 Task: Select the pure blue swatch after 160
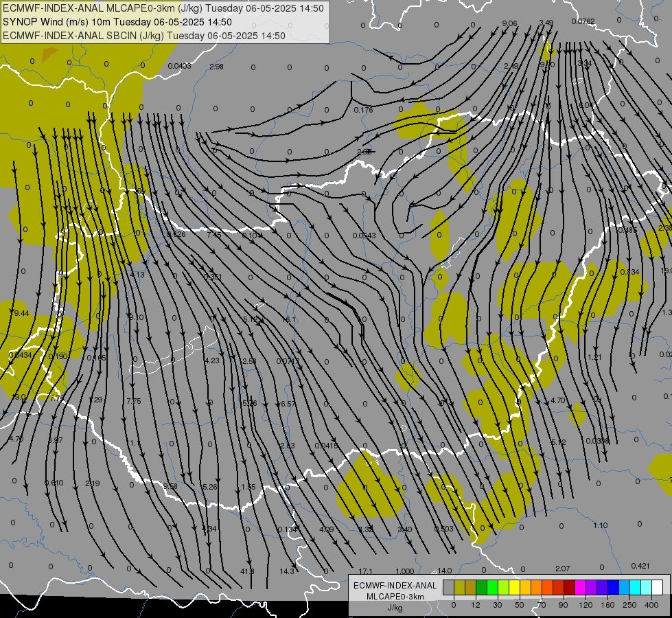(x=613, y=587)
